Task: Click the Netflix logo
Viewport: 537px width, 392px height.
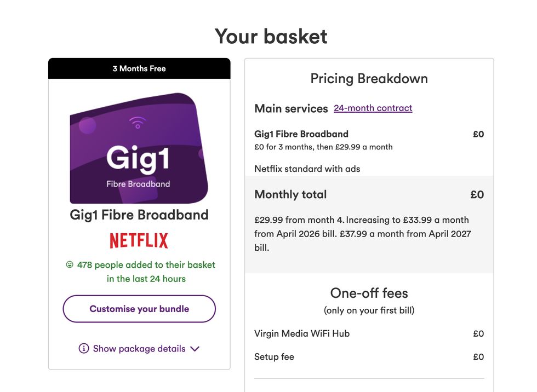Action: click(139, 240)
